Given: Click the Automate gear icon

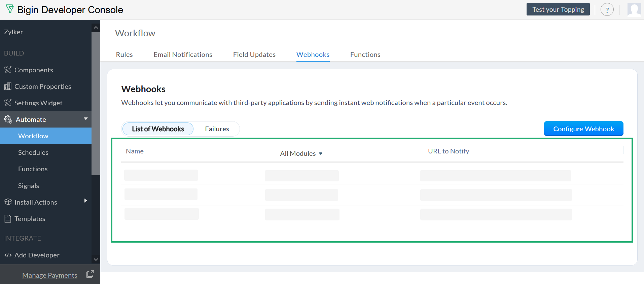Looking at the screenshot, I should pos(8,119).
